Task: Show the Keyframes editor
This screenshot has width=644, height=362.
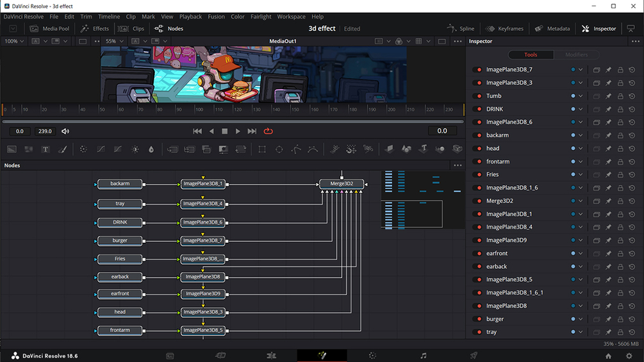Action: (x=504, y=29)
